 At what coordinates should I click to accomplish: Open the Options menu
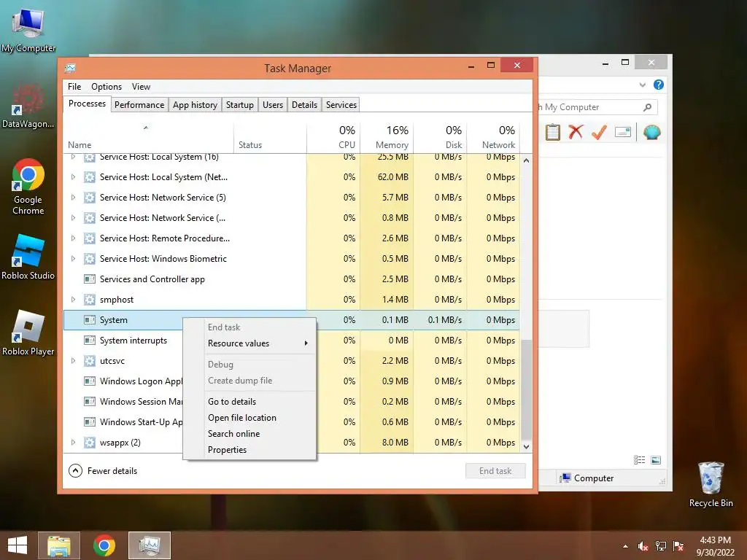pyautogui.click(x=107, y=87)
